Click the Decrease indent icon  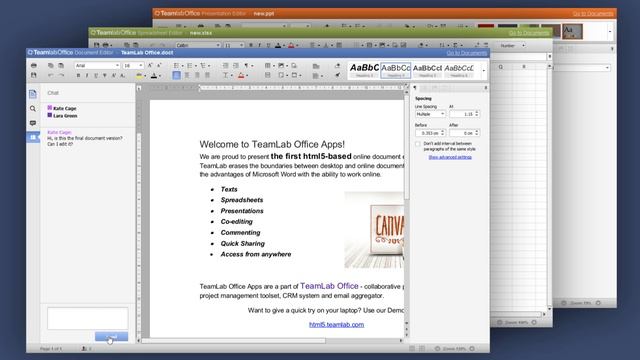click(x=225, y=65)
